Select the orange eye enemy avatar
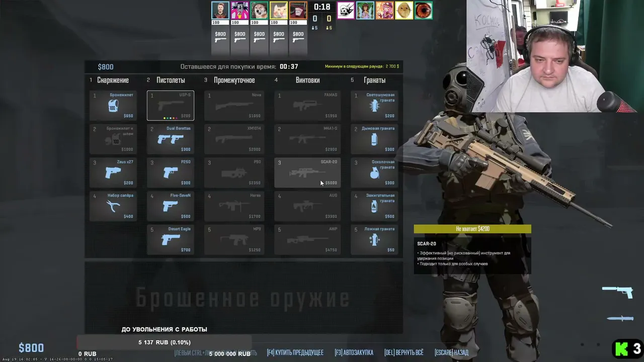 pos(424,11)
